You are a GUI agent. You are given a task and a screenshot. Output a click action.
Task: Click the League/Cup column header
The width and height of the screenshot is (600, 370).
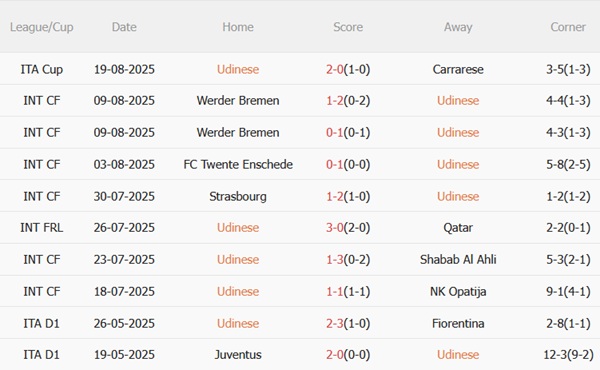point(41,27)
